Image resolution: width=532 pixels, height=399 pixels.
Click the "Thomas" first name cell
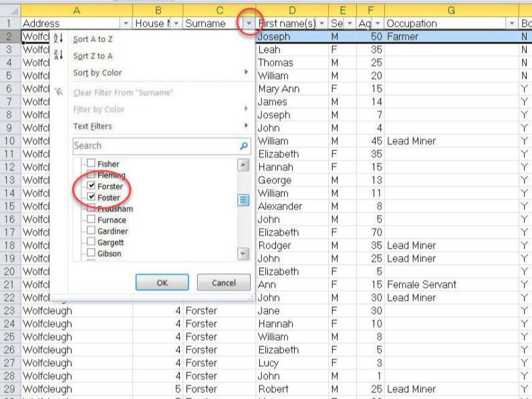coord(292,63)
